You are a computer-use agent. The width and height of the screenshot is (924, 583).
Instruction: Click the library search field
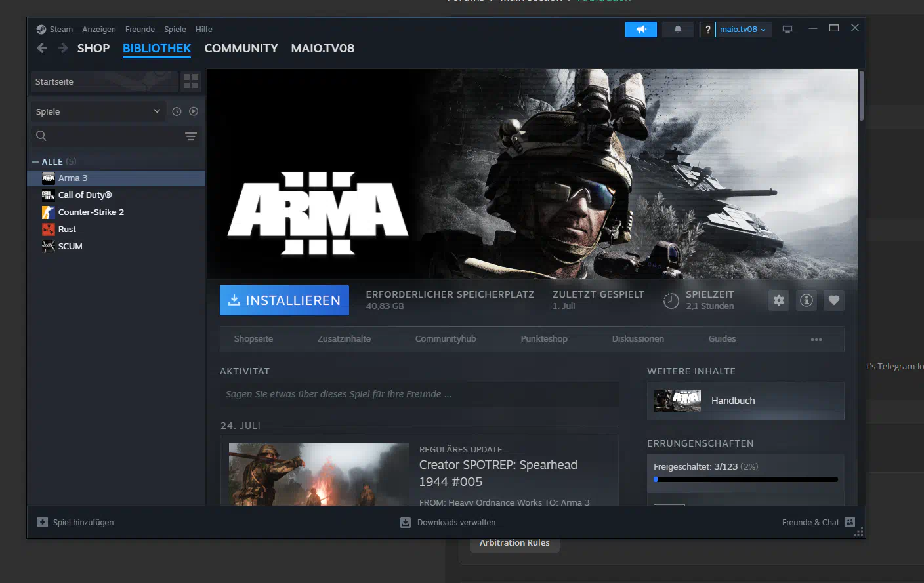[x=117, y=136]
